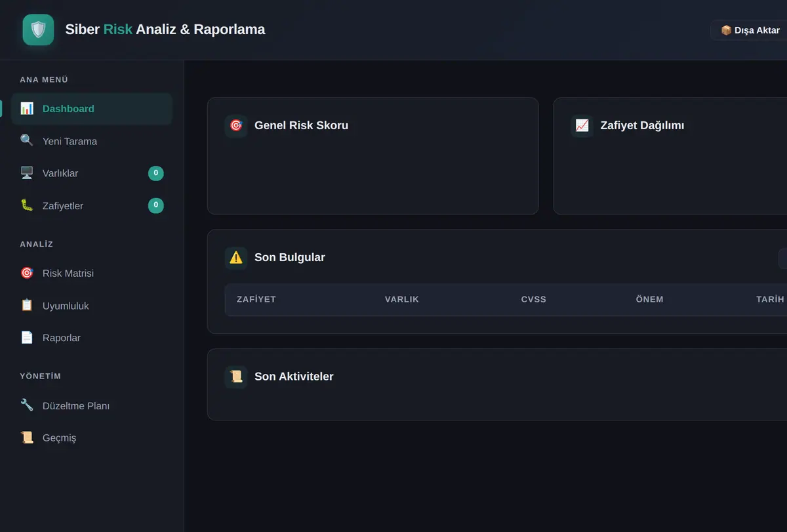
Task: Click the Son Bulgular heading
Action: pos(290,258)
